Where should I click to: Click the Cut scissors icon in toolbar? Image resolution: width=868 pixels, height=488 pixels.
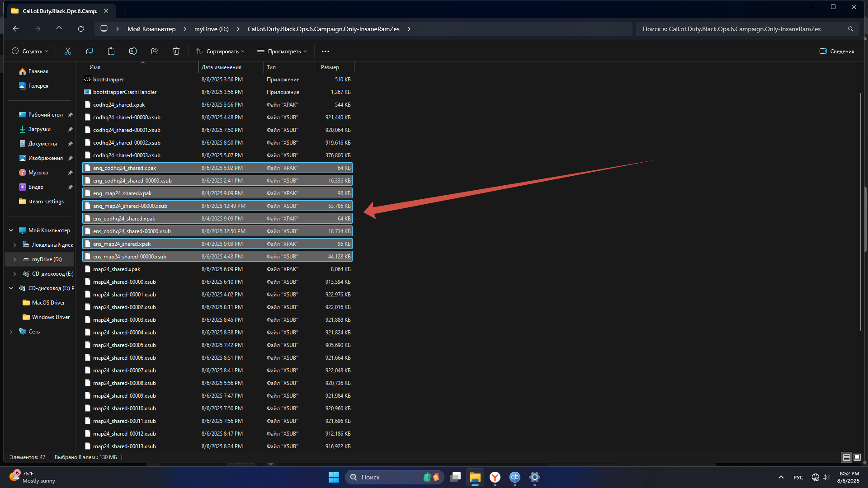[x=68, y=52]
